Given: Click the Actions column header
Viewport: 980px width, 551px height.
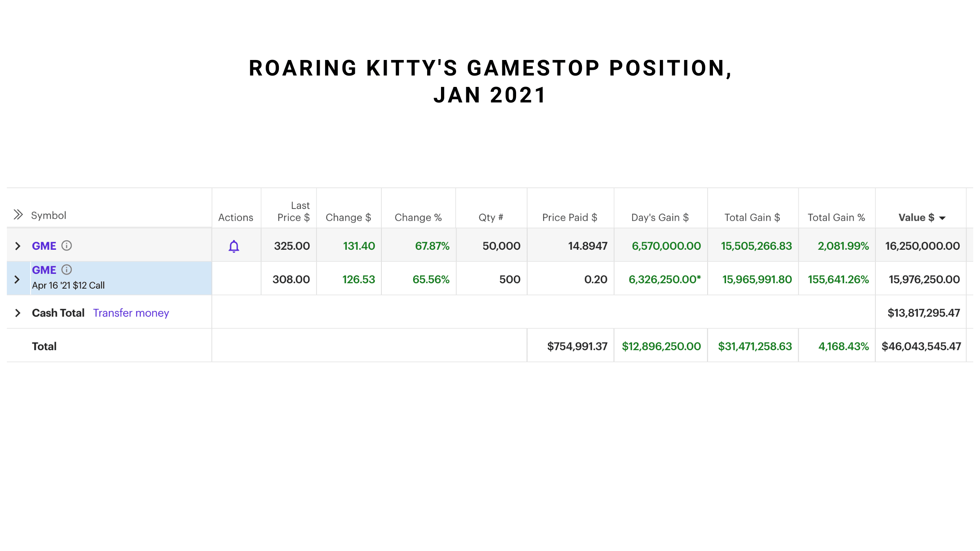Looking at the screenshot, I should [236, 218].
